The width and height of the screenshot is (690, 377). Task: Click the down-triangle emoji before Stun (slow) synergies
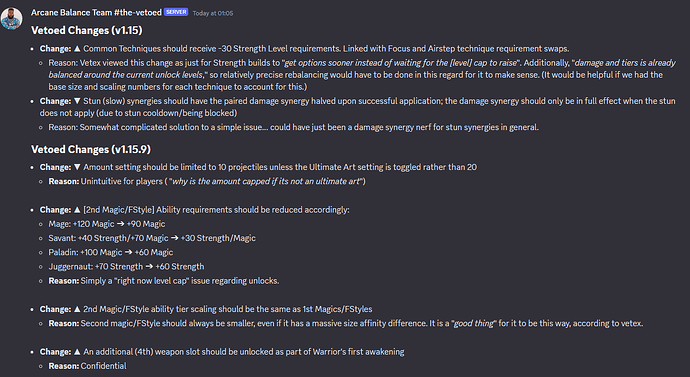tap(77, 101)
